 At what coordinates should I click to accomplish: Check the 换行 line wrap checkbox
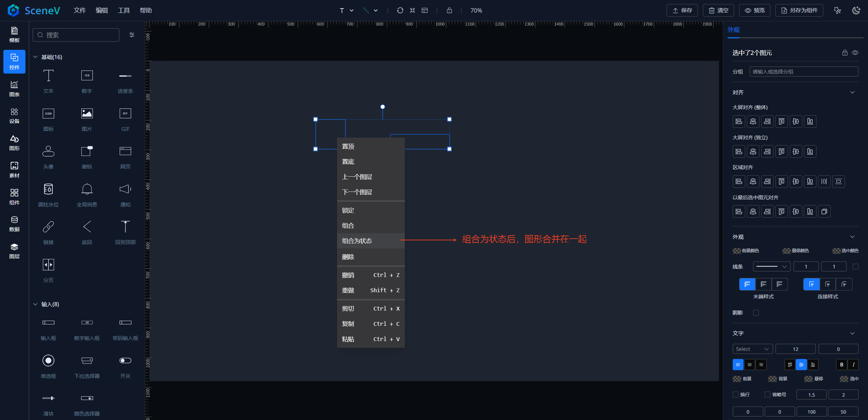click(735, 395)
